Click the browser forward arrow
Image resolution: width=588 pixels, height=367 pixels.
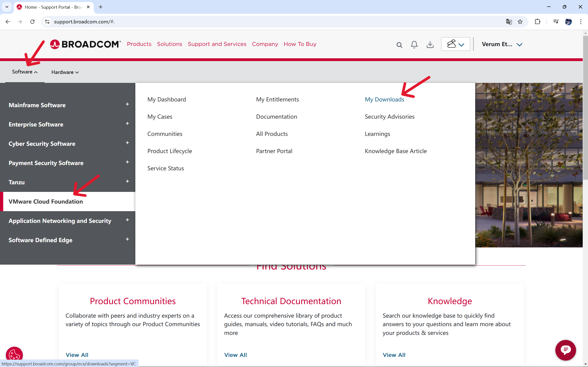20,22
